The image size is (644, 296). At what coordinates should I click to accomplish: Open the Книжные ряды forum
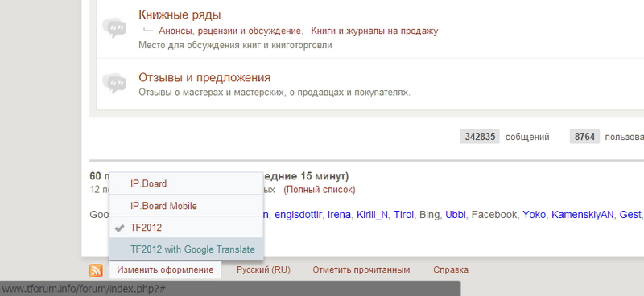[x=180, y=14]
